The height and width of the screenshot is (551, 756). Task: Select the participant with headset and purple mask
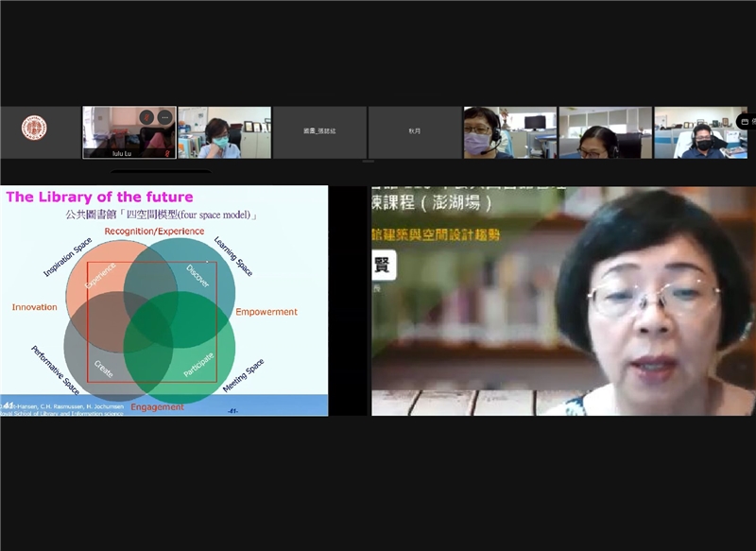click(x=508, y=132)
